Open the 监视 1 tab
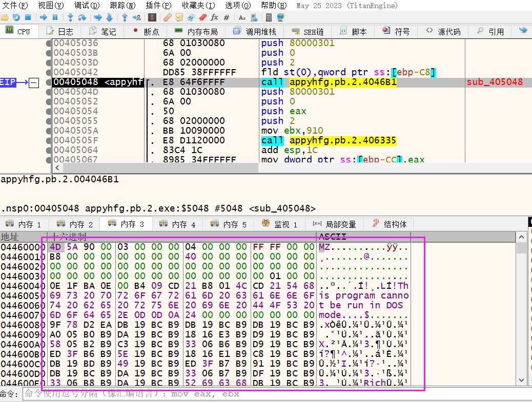The height and width of the screenshot is (402, 532). coord(279,224)
